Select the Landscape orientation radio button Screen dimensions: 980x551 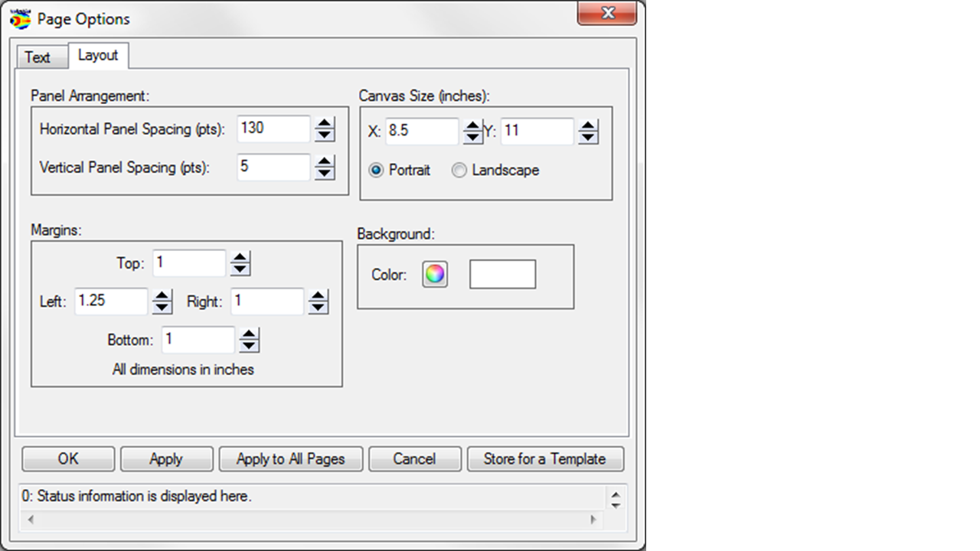(459, 171)
